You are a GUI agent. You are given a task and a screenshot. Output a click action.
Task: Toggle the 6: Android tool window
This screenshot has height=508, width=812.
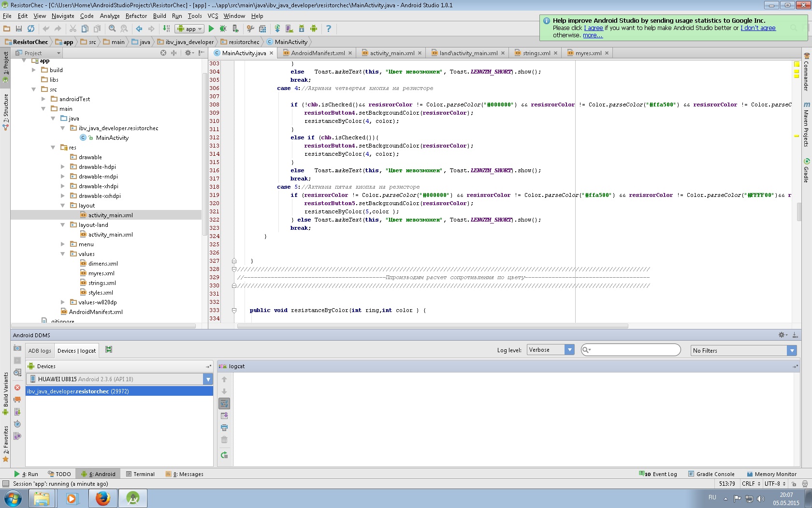pyautogui.click(x=99, y=474)
